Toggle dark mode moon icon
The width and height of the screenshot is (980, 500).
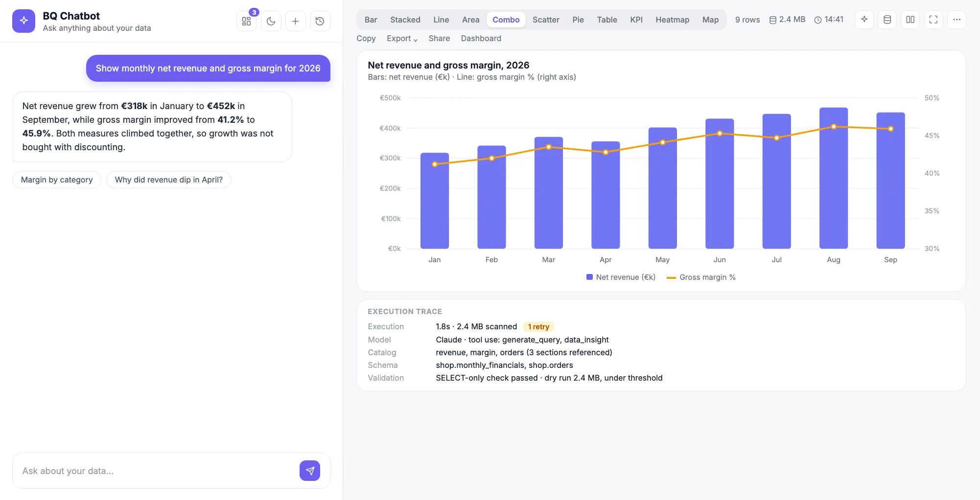click(271, 21)
